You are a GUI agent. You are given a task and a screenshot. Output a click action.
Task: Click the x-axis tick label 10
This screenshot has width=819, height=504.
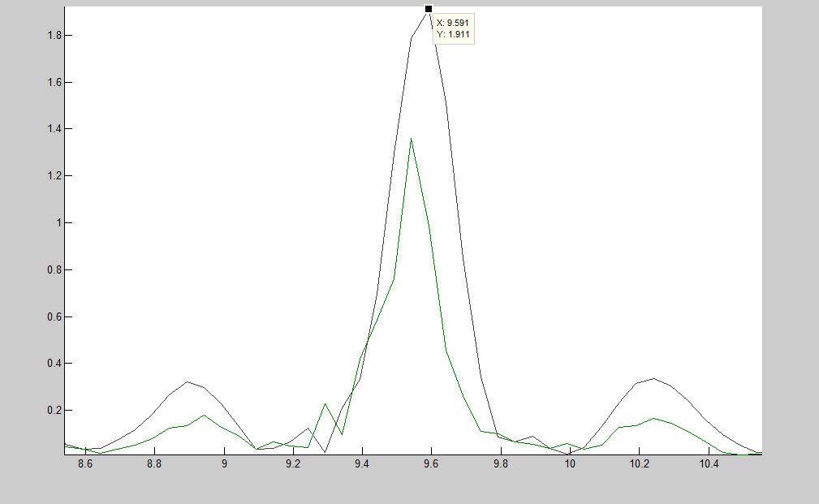pos(570,464)
